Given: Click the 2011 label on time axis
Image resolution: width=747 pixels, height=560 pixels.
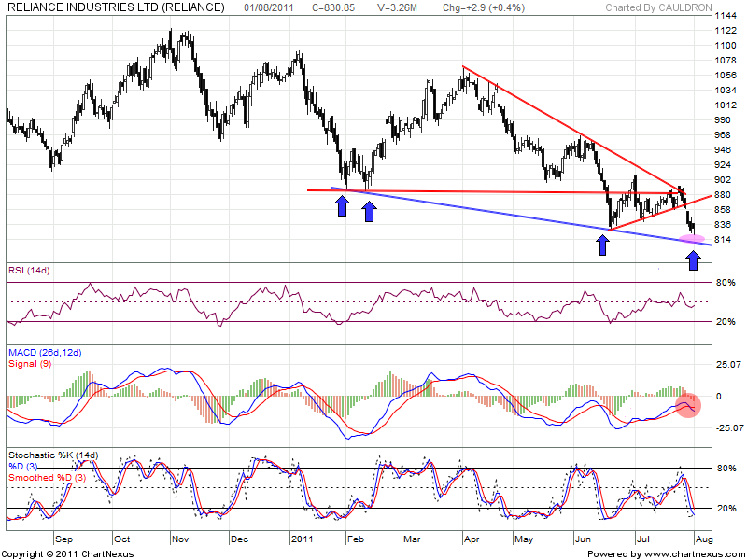Looking at the screenshot, I should coord(302,539).
